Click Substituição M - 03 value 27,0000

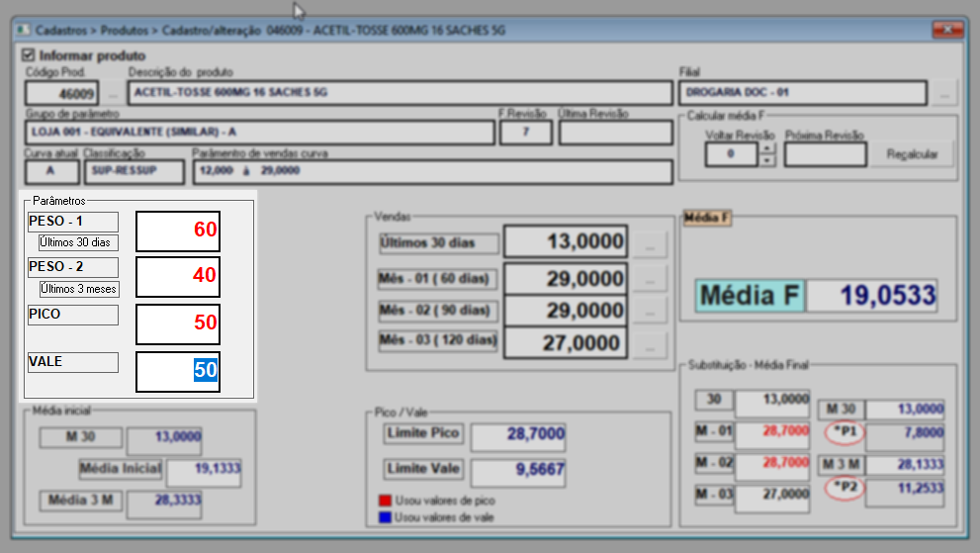pos(772,500)
